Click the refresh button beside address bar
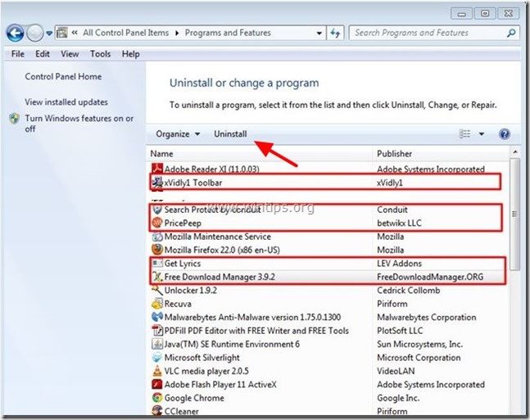This screenshot has width=530, height=420. [x=335, y=33]
